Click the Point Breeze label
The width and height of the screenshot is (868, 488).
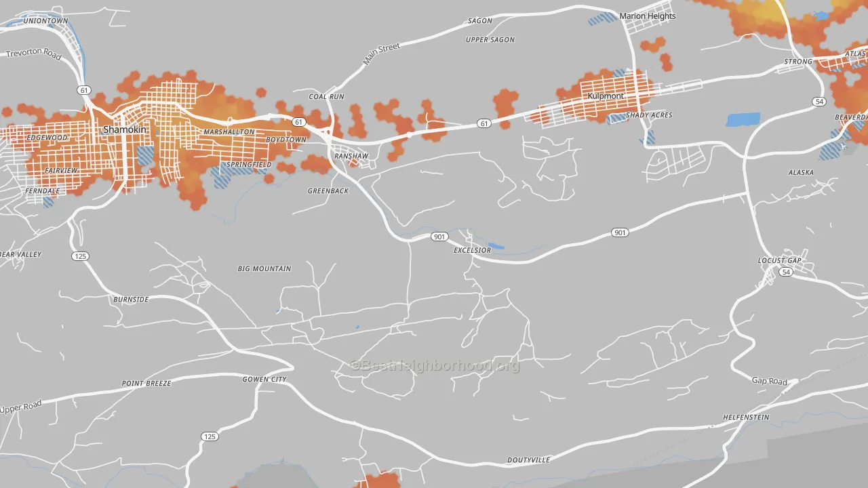pyautogui.click(x=146, y=384)
